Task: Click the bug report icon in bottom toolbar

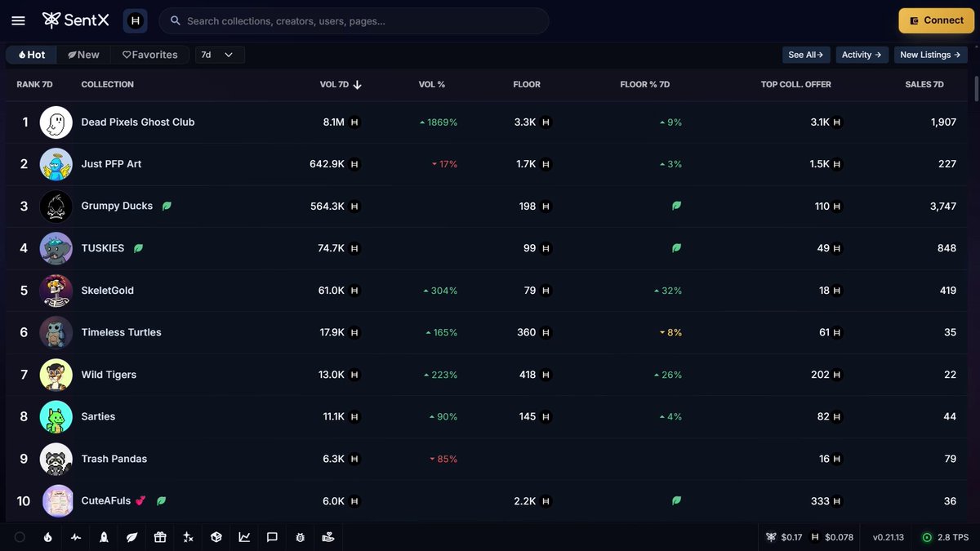Action: point(301,537)
